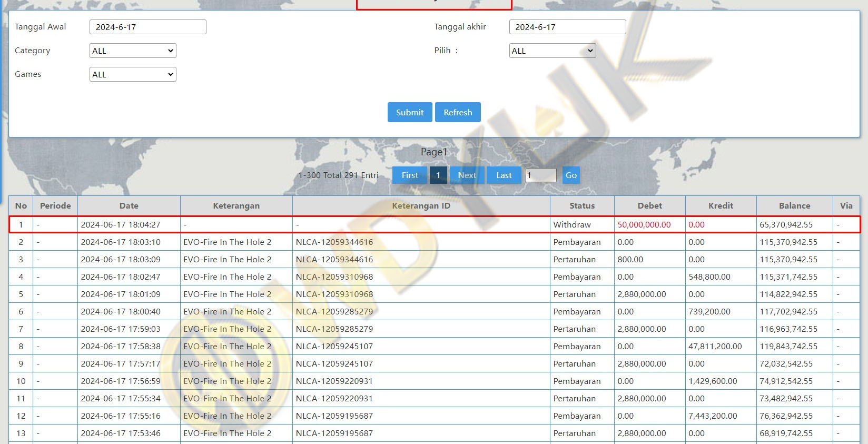Screen dimensions: 868x444
Task: Click the Periode column header
Action: coord(55,206)
